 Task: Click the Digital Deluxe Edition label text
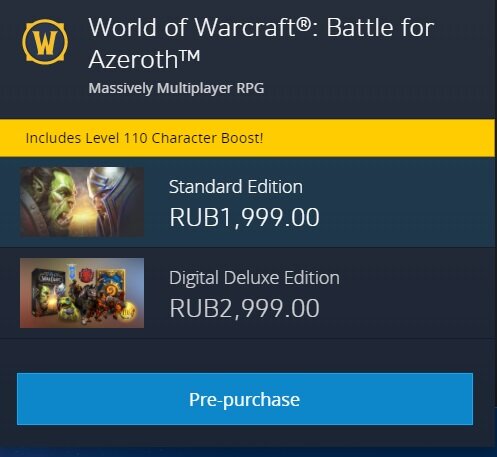(254, 278)
